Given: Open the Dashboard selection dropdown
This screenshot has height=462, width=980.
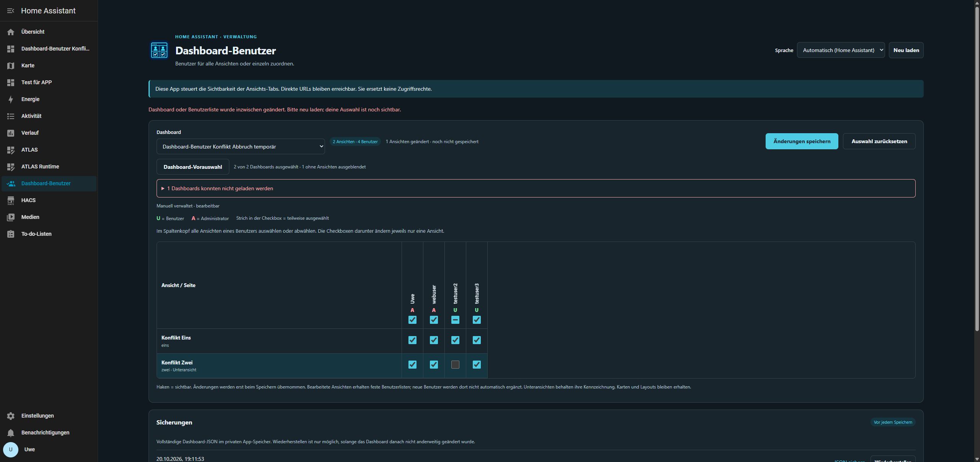Looking at the screenshot, I should pyautogui.click(x=240, y=147).
